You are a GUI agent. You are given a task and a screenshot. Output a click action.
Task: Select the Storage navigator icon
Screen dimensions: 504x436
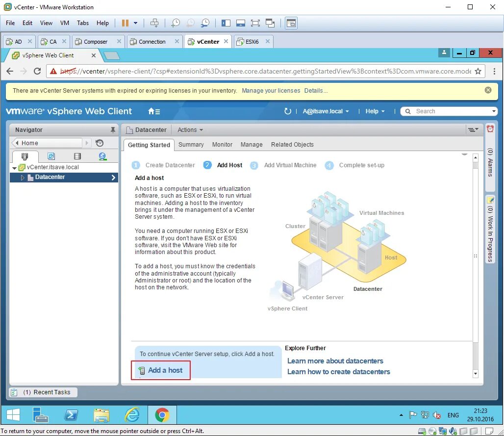coord(77,156)
